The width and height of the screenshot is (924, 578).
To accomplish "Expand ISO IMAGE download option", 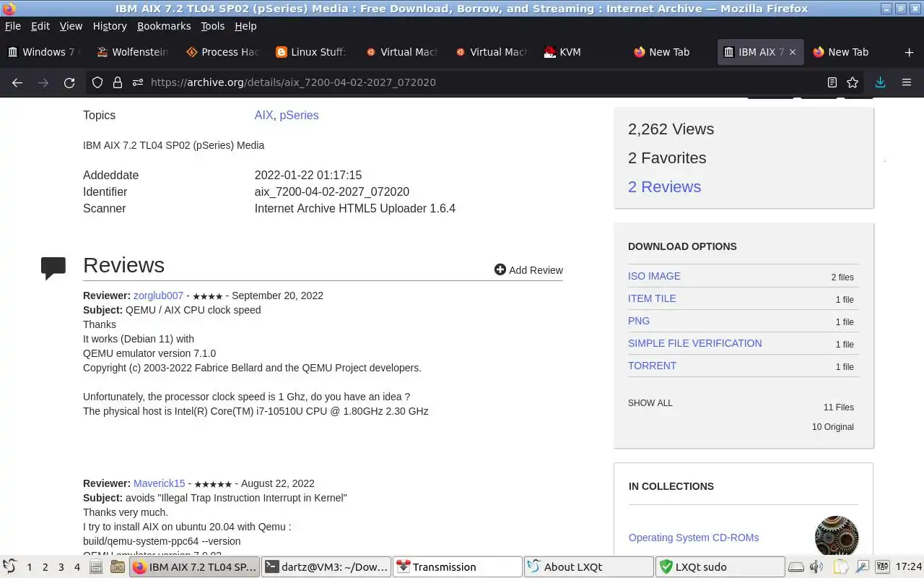I will (654, 276).
